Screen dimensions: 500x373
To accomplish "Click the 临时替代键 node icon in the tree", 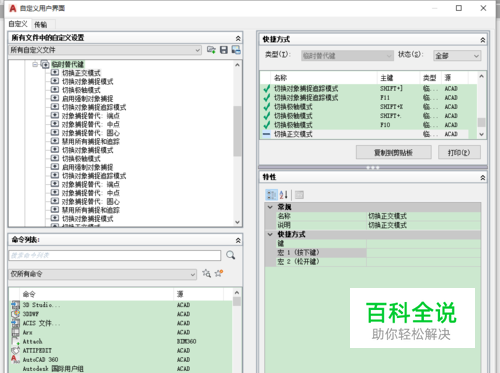I will click(x=45, y=64).
